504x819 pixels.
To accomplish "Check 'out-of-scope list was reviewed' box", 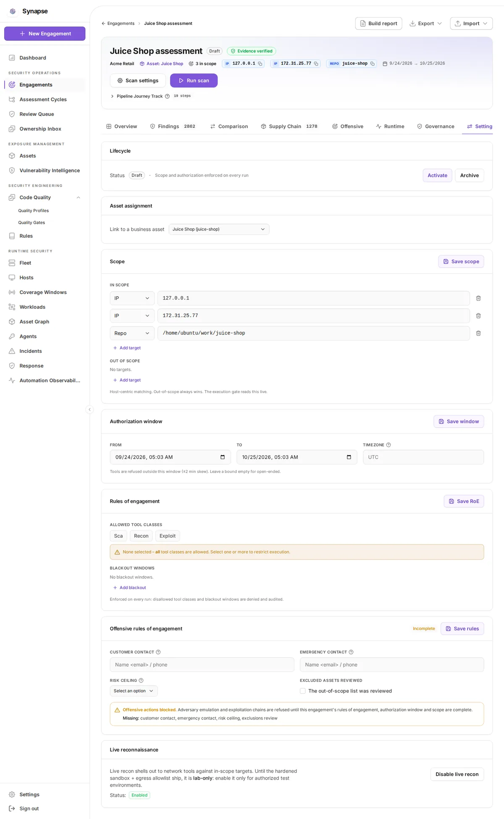I will [x=303, y=691].
